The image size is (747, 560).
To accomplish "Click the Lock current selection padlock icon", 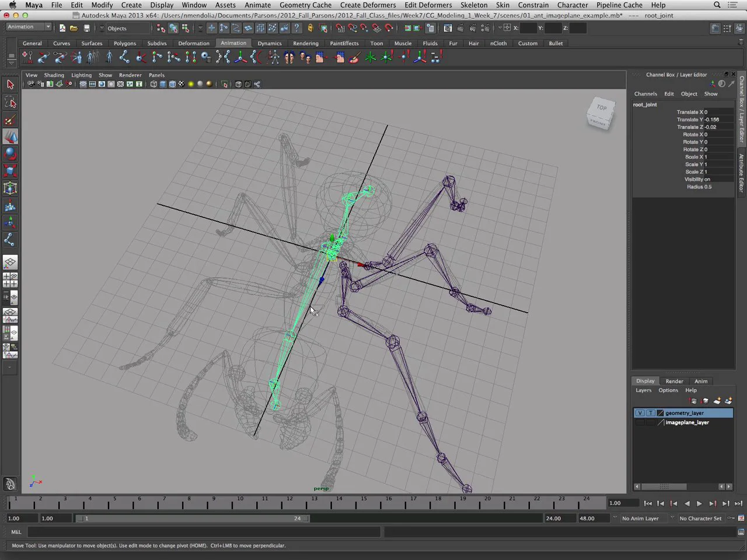I will (x=310, y=28).
